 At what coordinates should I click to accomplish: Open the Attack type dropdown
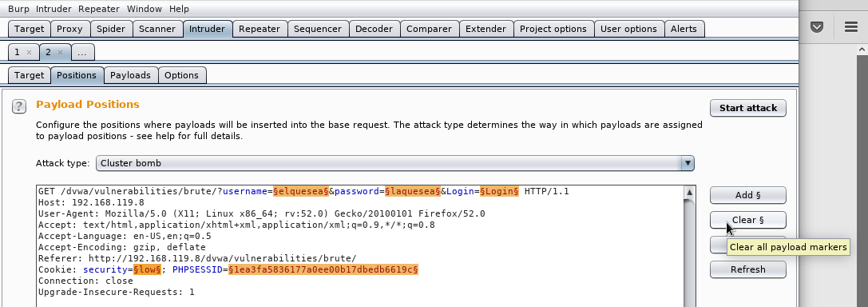pyautogui.click(x=394, y=163)
